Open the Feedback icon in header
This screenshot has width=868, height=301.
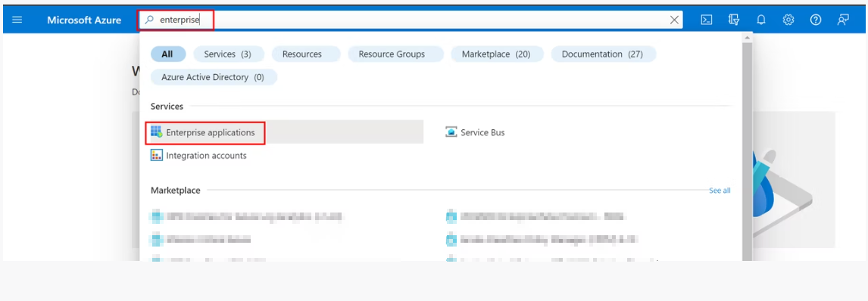843,20
